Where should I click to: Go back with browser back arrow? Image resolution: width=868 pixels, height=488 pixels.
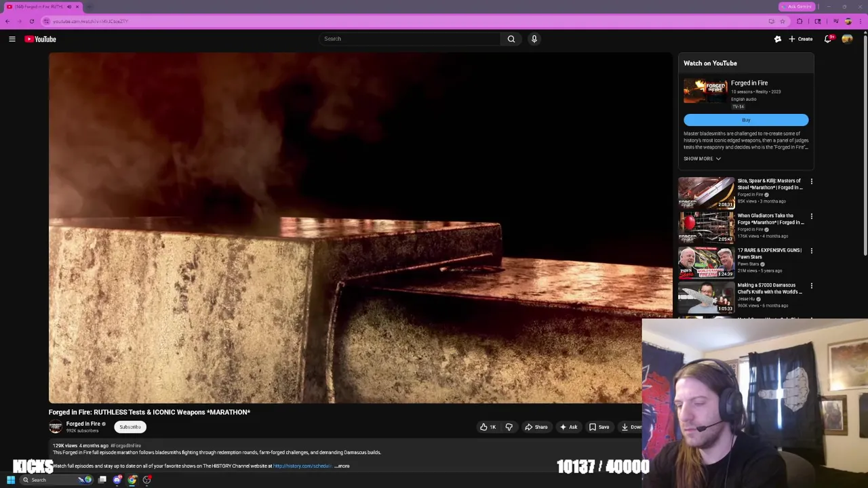[7, 21]
